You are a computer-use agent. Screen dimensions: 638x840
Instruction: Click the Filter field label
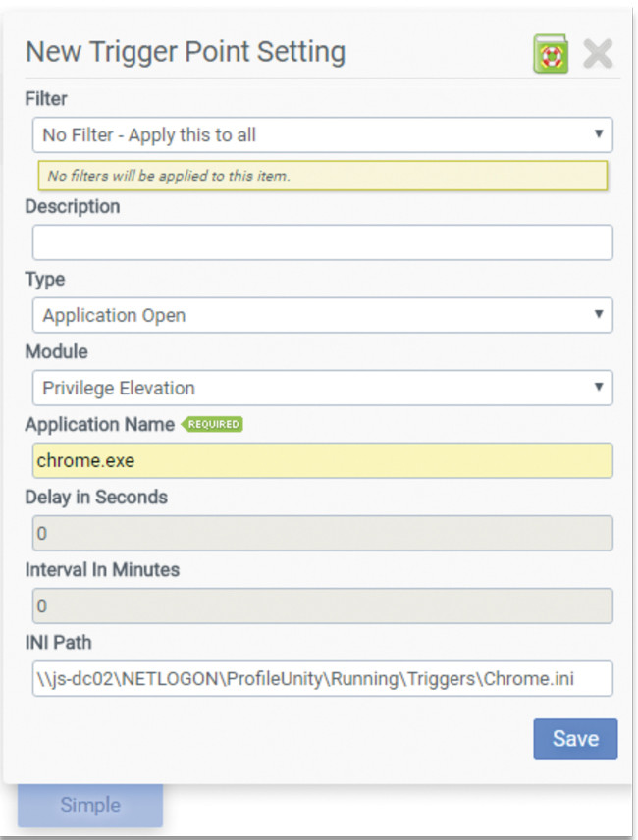coord(46,99)
